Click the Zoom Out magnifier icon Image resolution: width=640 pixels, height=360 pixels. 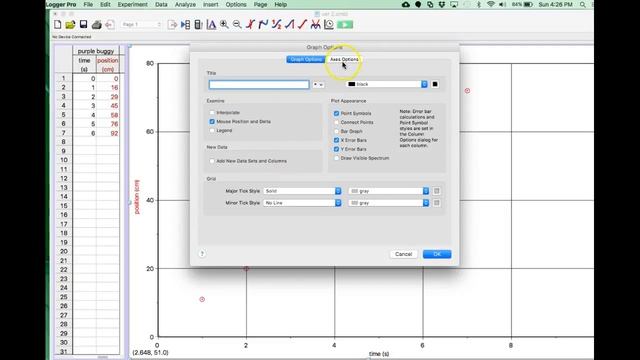point(237,24)
